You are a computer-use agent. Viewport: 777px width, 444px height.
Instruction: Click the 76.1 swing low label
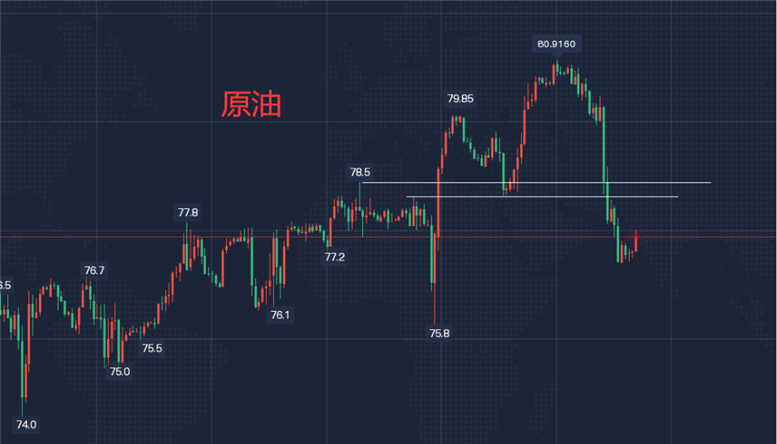pyautogui.click(x=280, y=315)
